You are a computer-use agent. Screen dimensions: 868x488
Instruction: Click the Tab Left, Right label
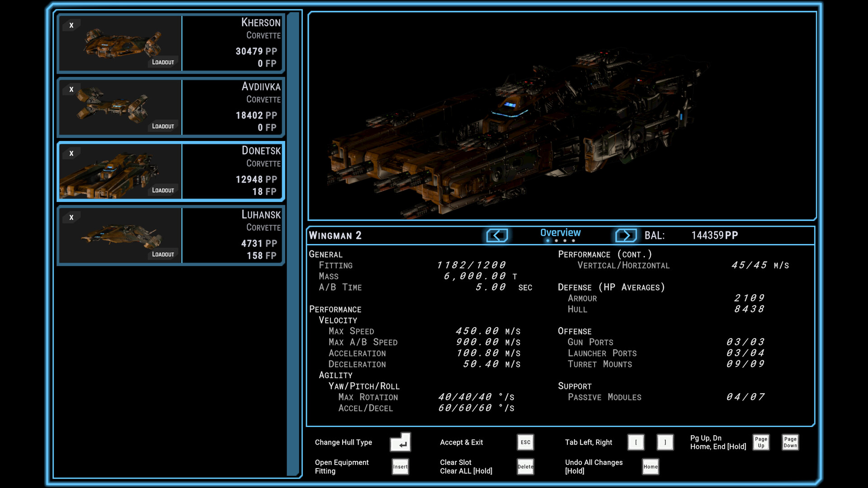(x=589, y=442)
